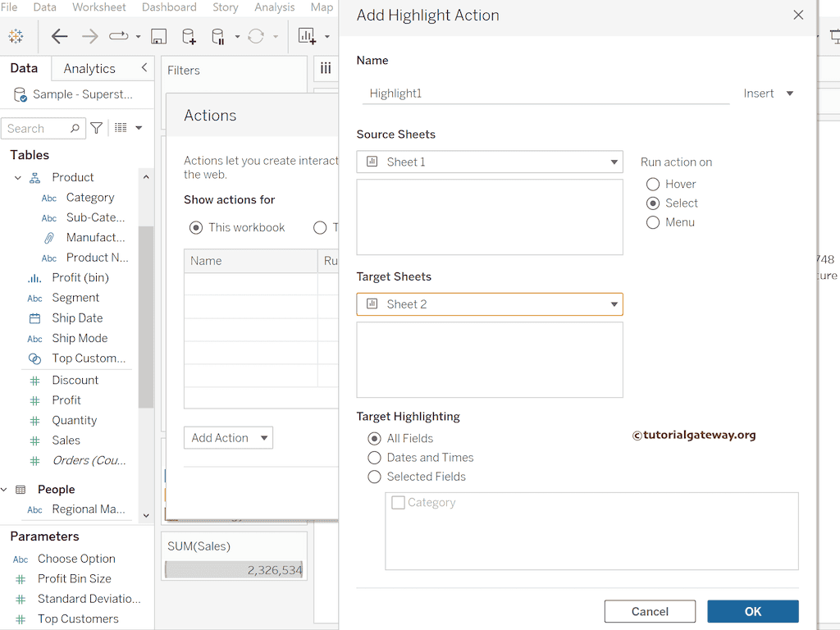Click the New Data Source toolbar icon
The height and width of the screenshot is (630, 840).
pos(189,36)
